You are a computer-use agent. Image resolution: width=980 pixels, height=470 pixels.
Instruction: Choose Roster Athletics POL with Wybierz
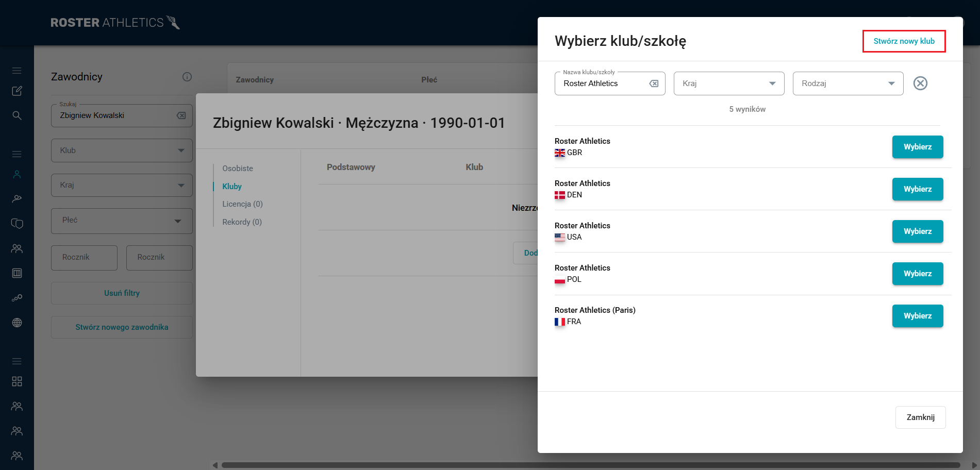(x=918, y=274)
